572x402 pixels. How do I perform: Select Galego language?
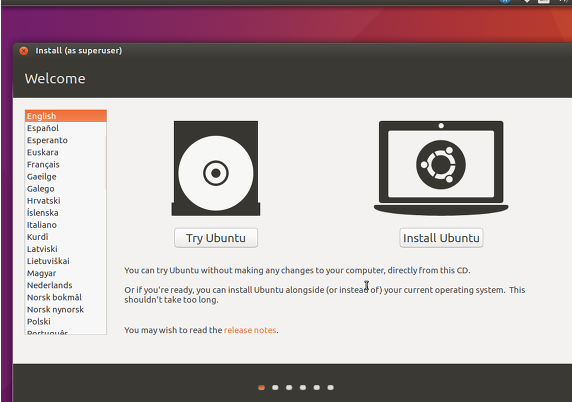coord(66,189)
